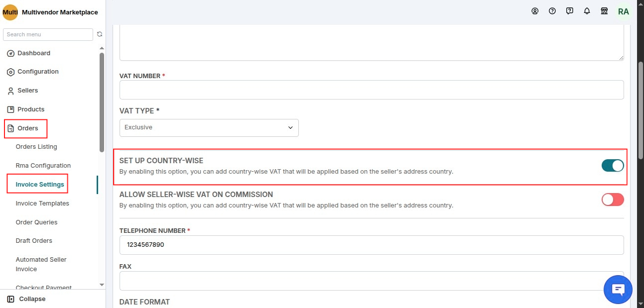Image resolution: width=644 pixels, height=308 pixels.
Task: Click the Collapse sidebar icon
Action: coord(10,299)
